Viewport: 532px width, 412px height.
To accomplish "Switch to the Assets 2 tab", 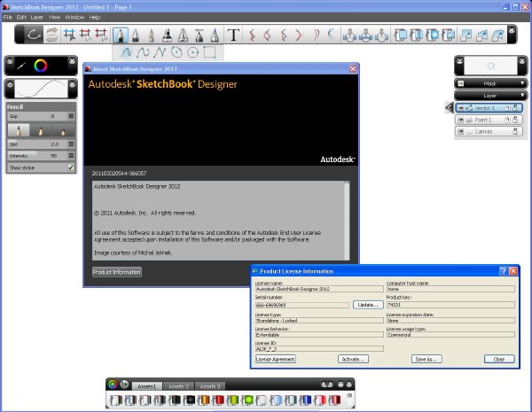I will coord(178,386).
